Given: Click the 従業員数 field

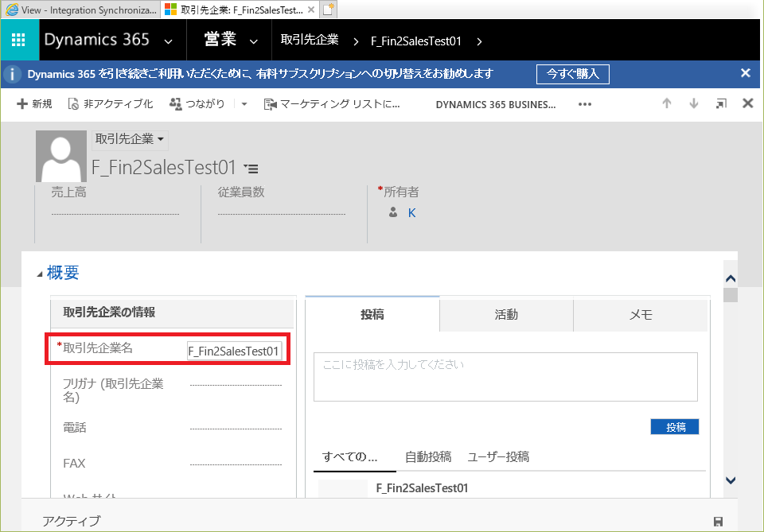Looking at the screenshot, I should click(282, 213).
